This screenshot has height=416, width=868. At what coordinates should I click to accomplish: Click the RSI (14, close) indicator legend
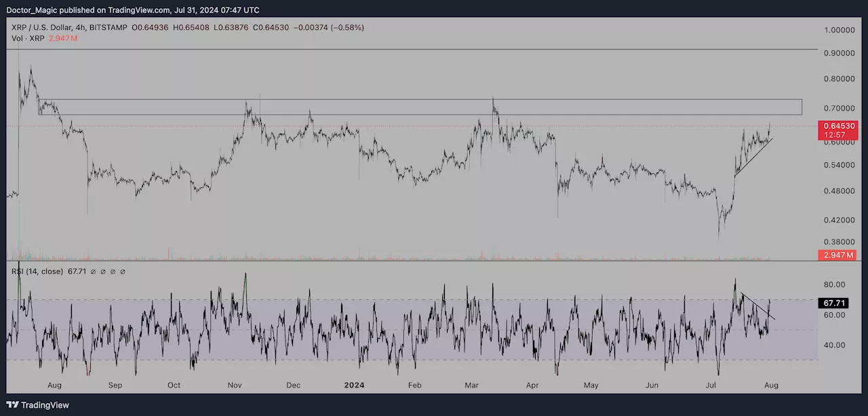pos(37,271)
